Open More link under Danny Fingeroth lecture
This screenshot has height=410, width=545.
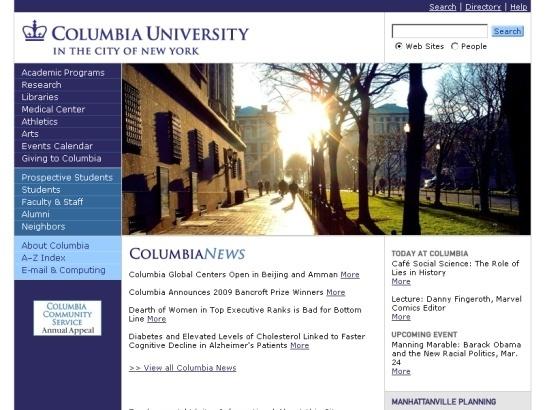point(401,317)
